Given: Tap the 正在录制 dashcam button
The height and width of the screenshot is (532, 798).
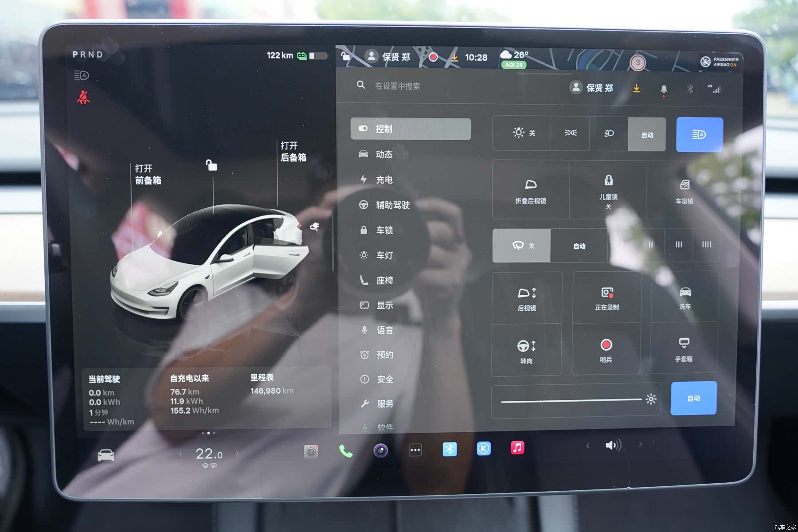Looking at the screenshot, I should click(607, 298).
